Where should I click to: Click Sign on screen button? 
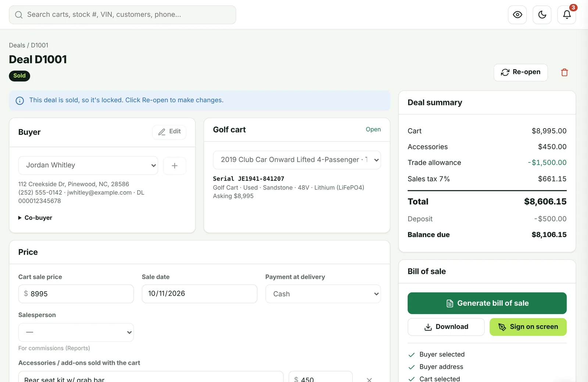tap(528, 327)
